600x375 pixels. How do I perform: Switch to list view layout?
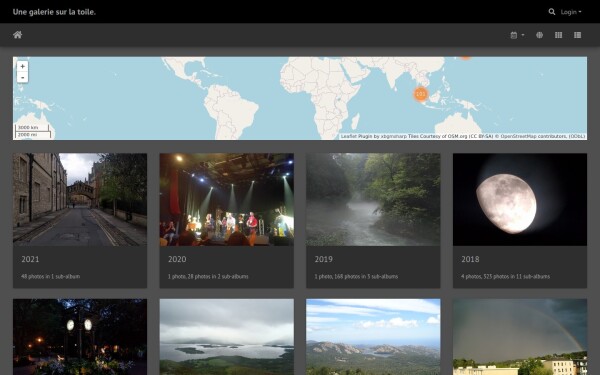(577, 35)
